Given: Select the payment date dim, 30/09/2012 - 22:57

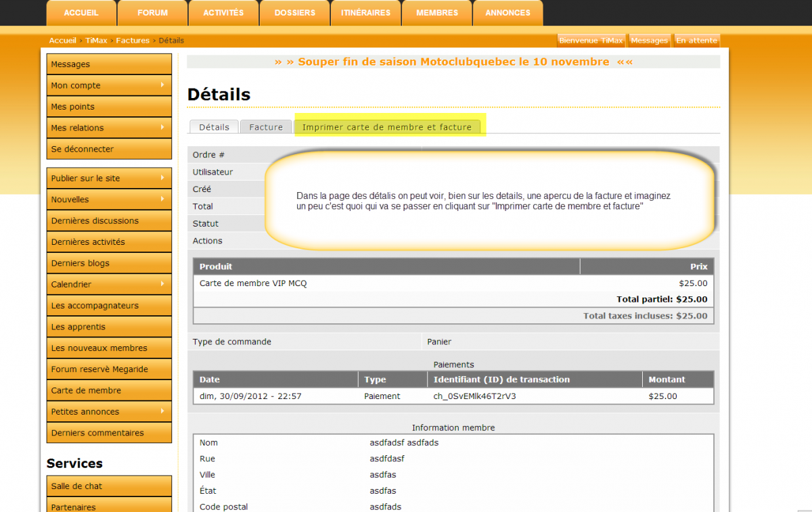Looking at the screenshot, I should pyautogui.click(x=250, y=396).
